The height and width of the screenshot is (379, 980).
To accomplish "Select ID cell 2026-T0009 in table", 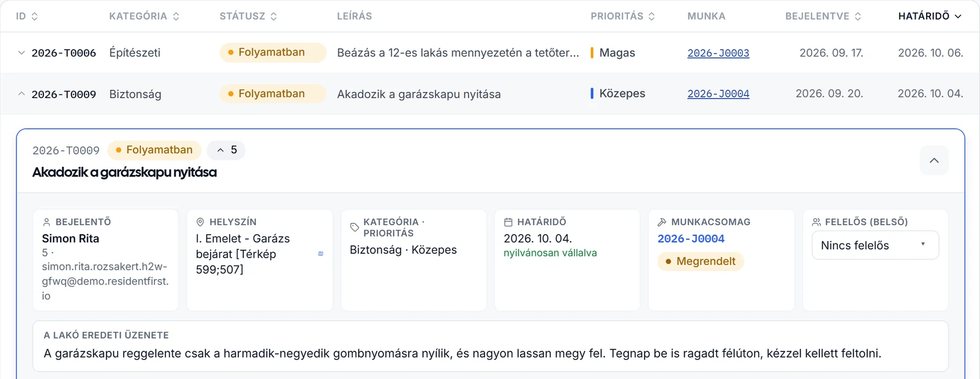I will pos(64,94).
